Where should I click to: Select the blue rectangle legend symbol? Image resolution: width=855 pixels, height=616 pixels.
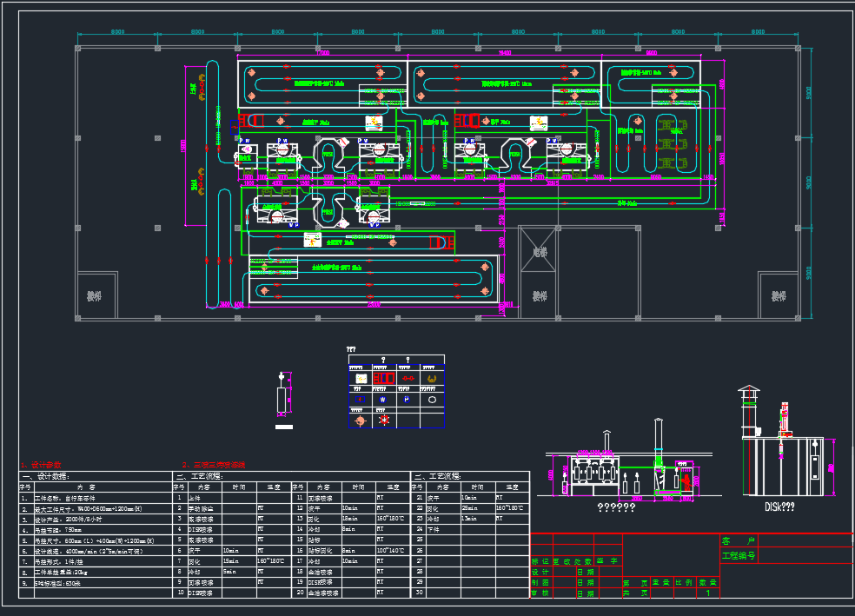(360, 400)
